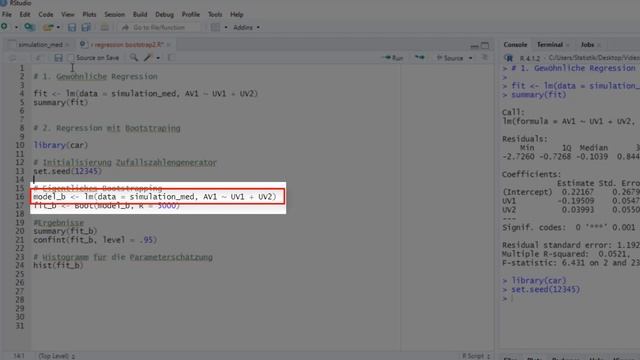Click the library(car) line in editor

(60, 145)
